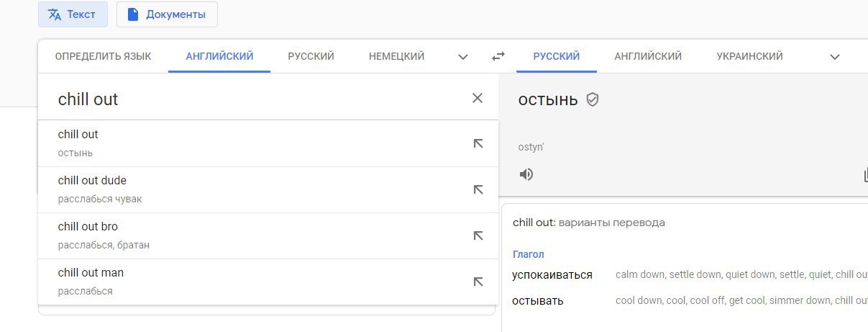Choose first suggestion 'chill out' остынь
The image size is (868, 332).
click(268, 143)
